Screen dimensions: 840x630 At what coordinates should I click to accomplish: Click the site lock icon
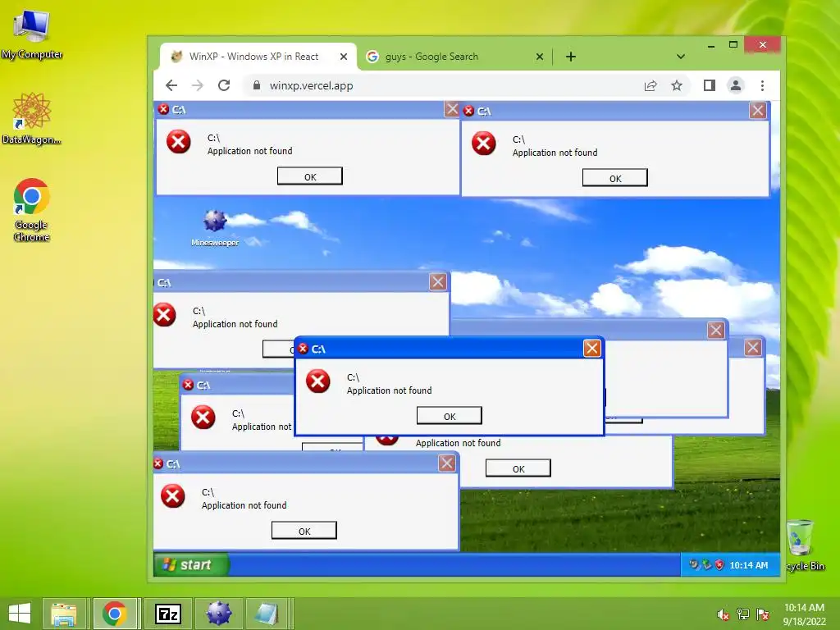click(257, 85)
